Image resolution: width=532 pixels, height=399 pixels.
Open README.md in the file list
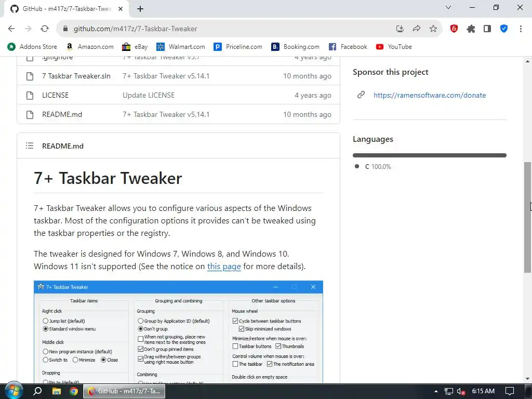[62, 115]
